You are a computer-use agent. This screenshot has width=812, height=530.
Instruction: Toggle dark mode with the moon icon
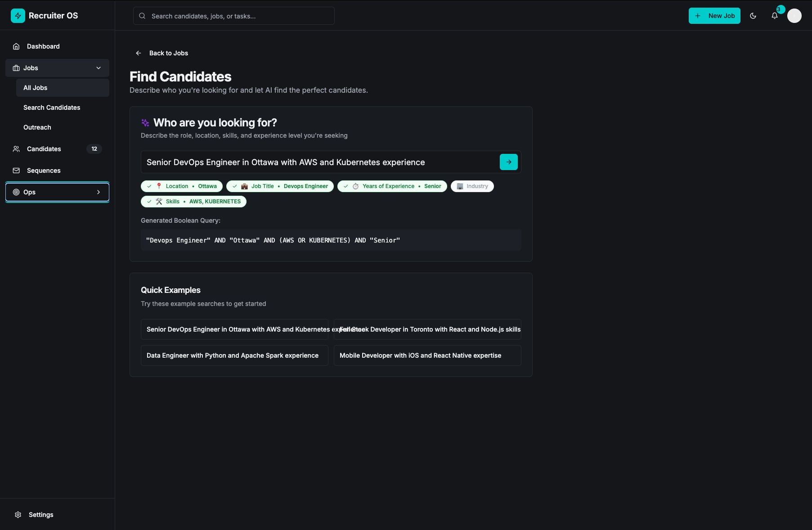753,16
